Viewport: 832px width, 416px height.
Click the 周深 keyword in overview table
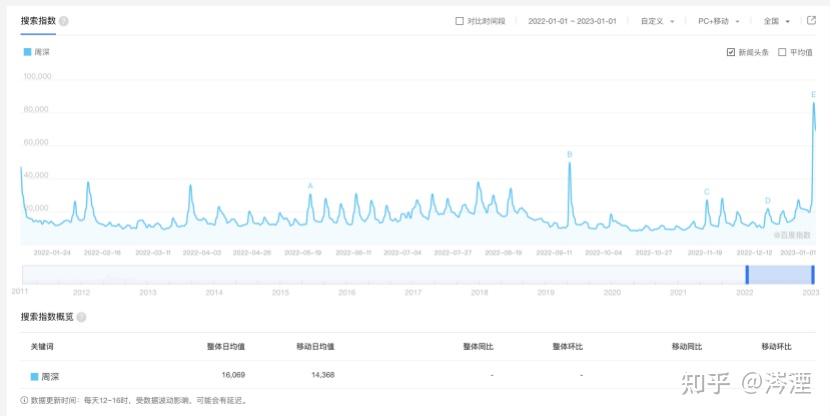50,377
